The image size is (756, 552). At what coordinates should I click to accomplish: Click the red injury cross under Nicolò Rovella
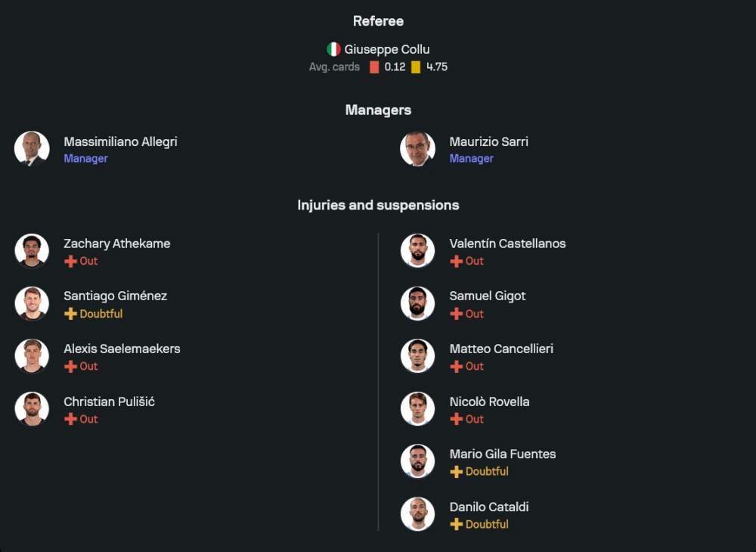(456, 419)
